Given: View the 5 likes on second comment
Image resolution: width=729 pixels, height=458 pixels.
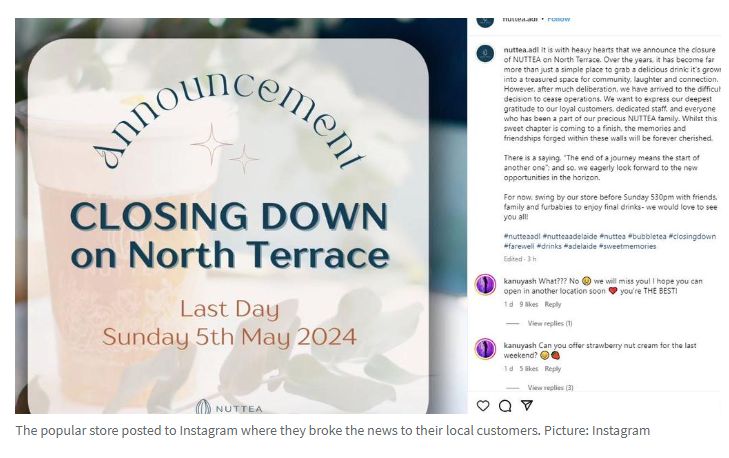Looking at the screenshot, I should pos(529,369).
